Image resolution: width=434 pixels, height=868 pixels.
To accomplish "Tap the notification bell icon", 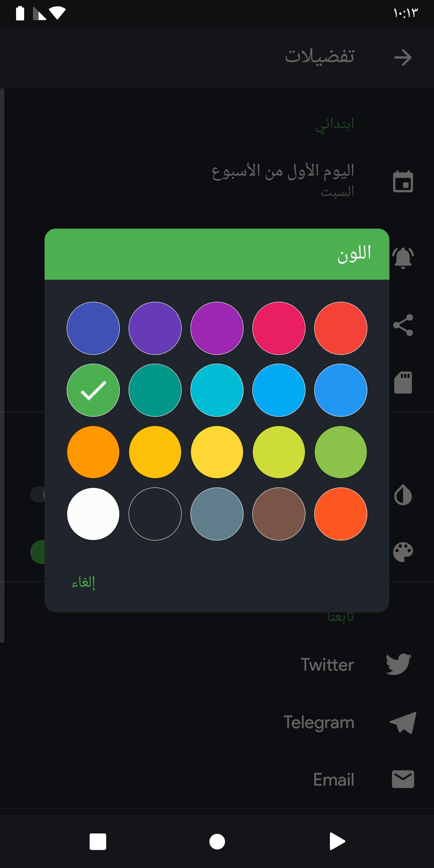I will (403, 258).
